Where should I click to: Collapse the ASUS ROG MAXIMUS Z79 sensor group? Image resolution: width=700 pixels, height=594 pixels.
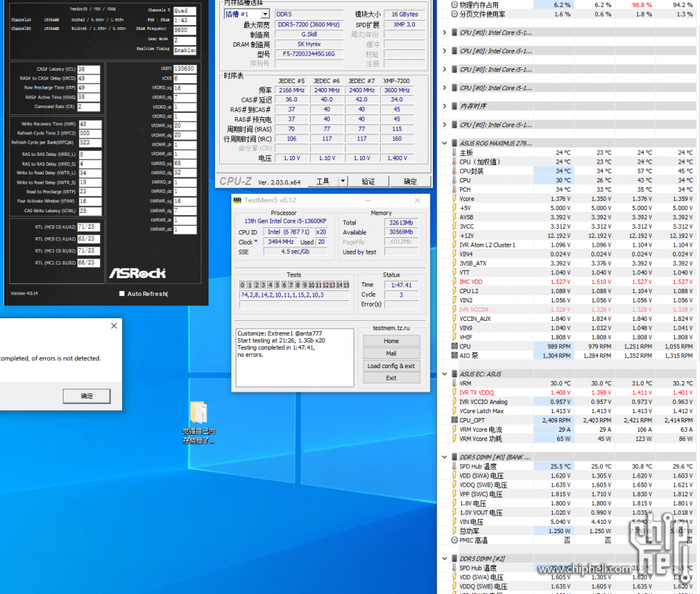tap(444, 144)
